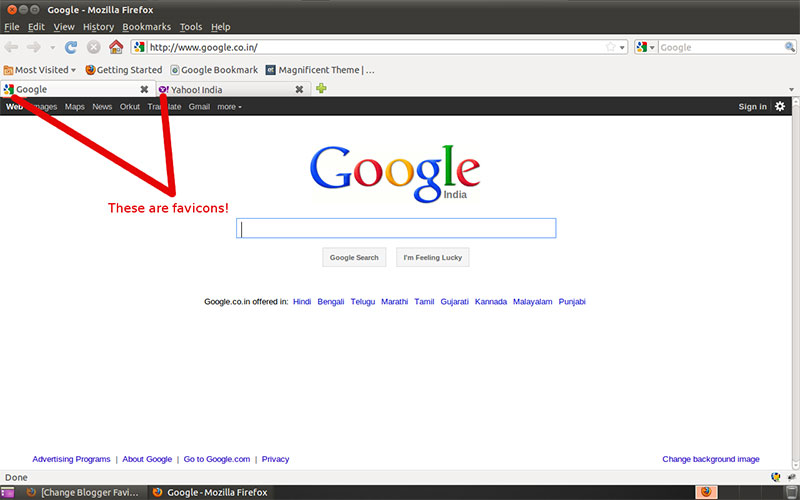Open the File menu
The image size is (800, 500).
pyautogui.click(x=12, y=27)
